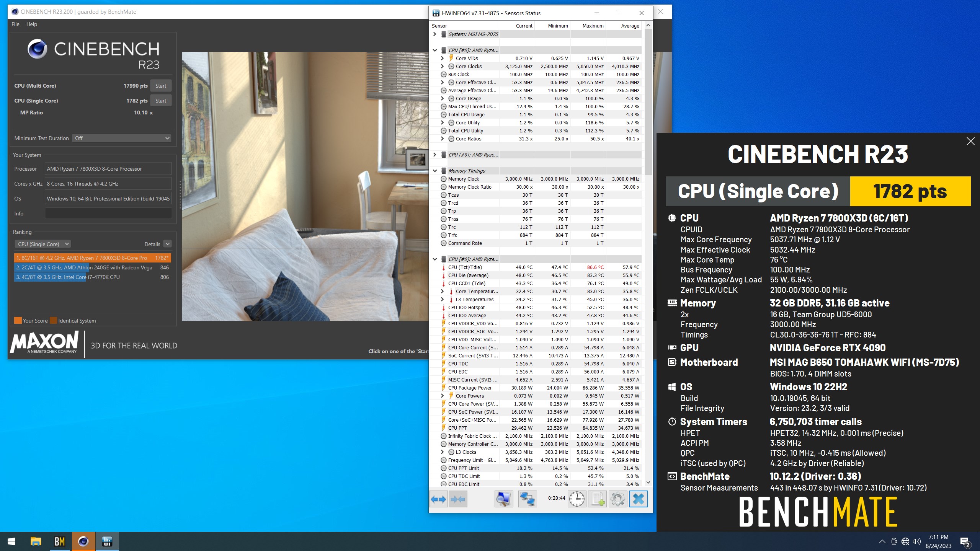The width and height of the screenshot is (980, 551).
Task: Click the orange Your Score legend swatch
Action: (x=18, y=321)
